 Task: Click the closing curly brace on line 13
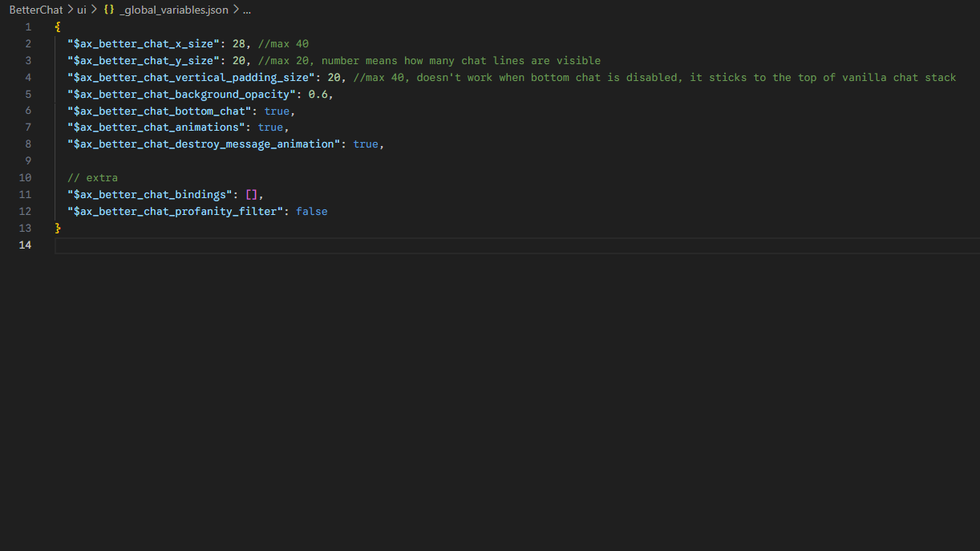tap(58, 229)
